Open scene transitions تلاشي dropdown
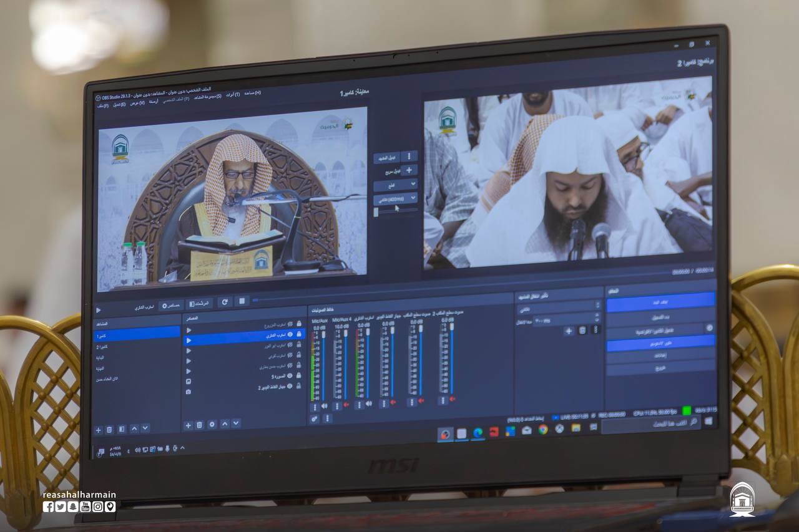This screenshot has width=799, height=532. 559,307
